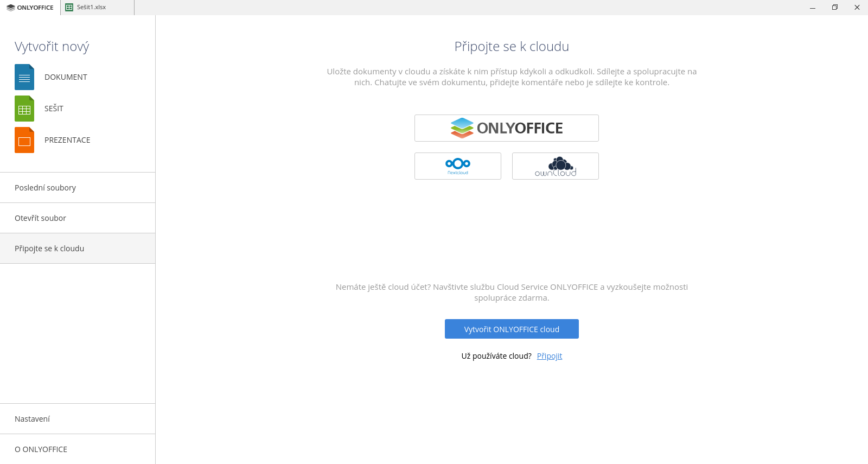This screenshot has height=464, width=868.
Task: Select Připojte se k cloudu sidebar item
Action: click(78, 249)
